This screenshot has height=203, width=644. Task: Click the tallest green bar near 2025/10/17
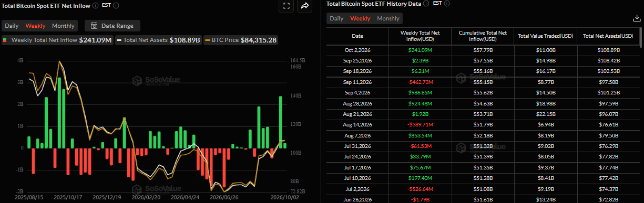pos(59,113)
